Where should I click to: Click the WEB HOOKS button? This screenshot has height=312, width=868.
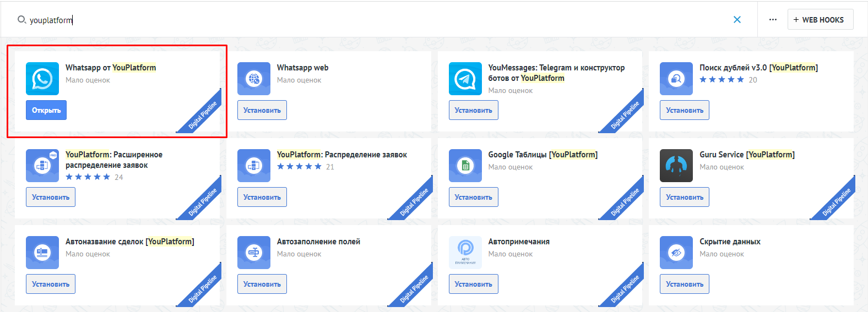pyautogui.click(x=821, y=19)
